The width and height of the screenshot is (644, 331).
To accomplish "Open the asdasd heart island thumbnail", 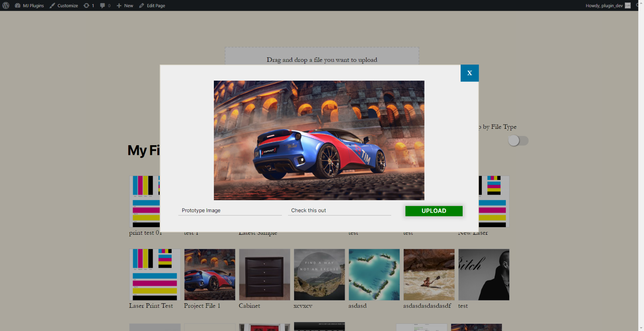I will [x=374, y=275].
